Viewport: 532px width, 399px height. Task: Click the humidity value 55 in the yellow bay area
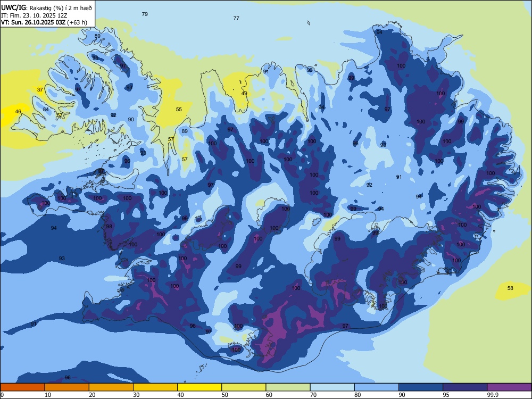click(179, 109)
